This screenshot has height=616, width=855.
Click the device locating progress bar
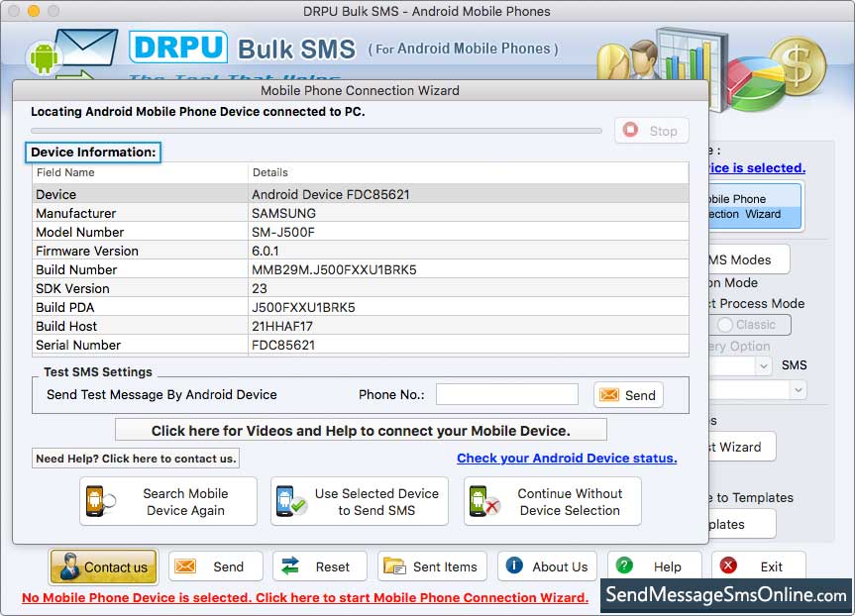pos(316,131)
